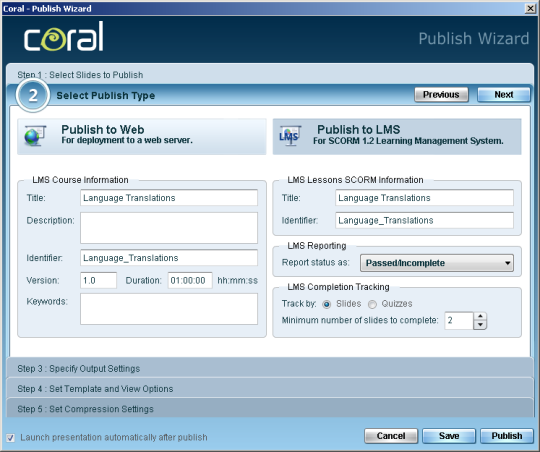Expand Step 5 Set Compression Settings
The height and width of the screenshot is (452, 540).
270,409
